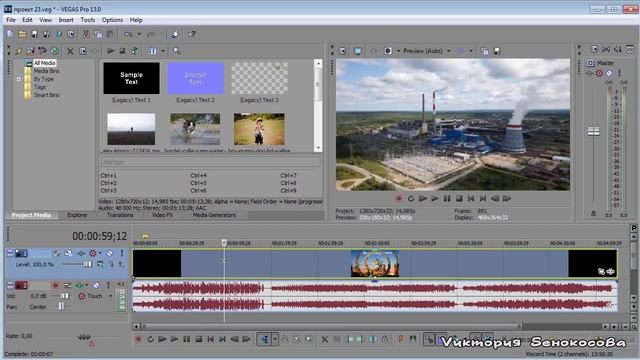Viewport: 640px width, 360px height.
Task: Click Play from Start in the timeline transport
Action: [162, 339]
